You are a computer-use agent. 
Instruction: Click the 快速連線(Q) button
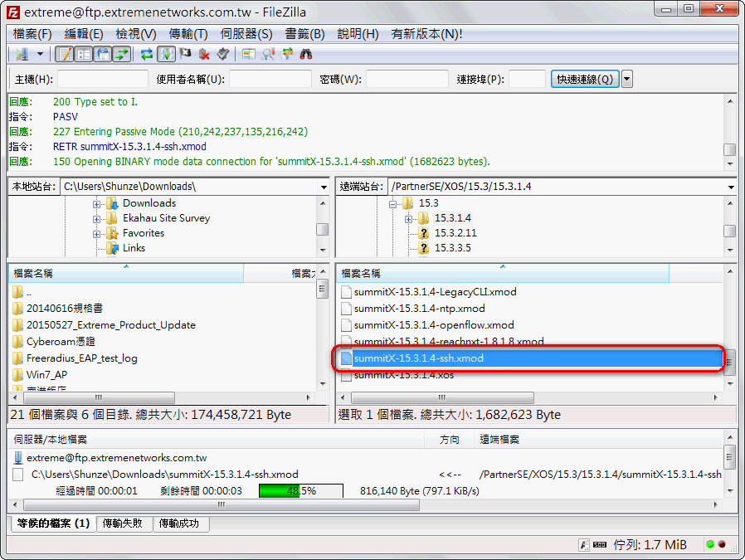585,80
